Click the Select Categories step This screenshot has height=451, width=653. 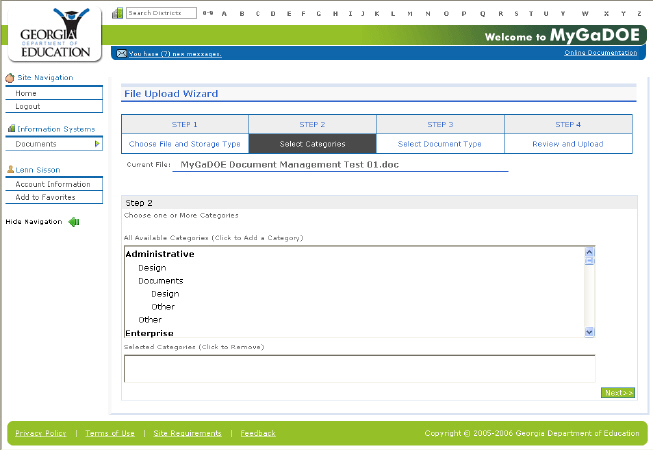[x=312, y=144]
